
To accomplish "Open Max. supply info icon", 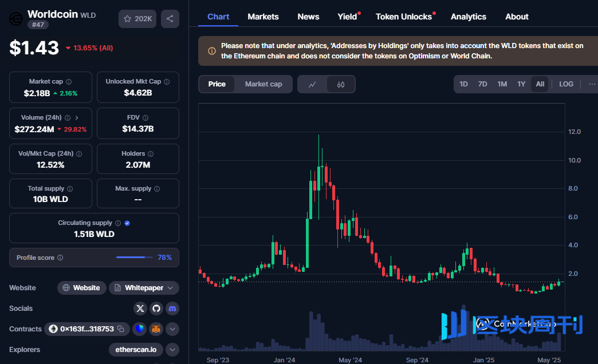I will point(157,189).
